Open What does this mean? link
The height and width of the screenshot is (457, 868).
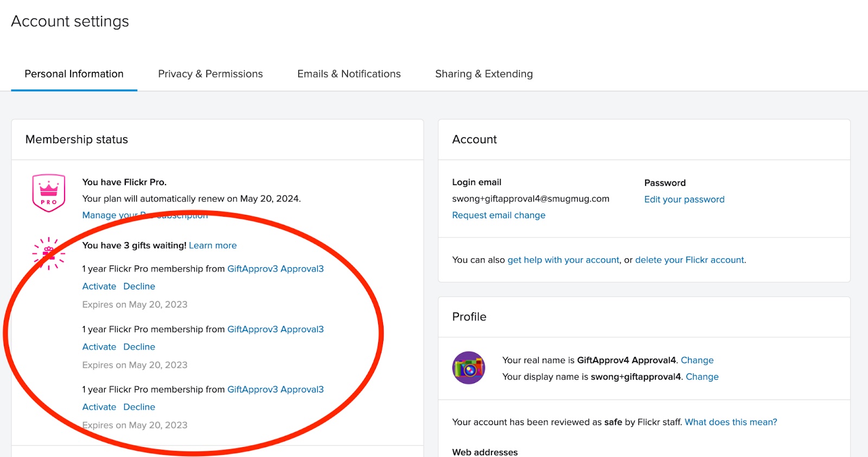pyautogui.click(x=731, y=422)
